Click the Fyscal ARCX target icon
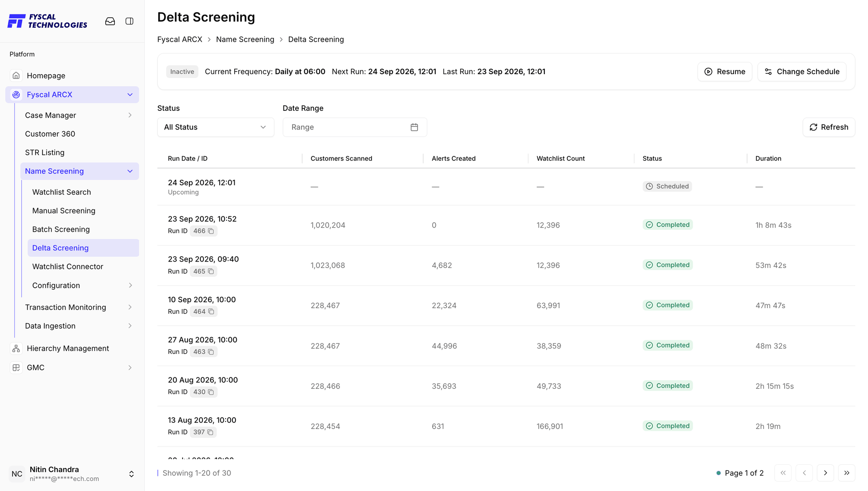This screenshot has width=868, height=491. tap(16, 95)
